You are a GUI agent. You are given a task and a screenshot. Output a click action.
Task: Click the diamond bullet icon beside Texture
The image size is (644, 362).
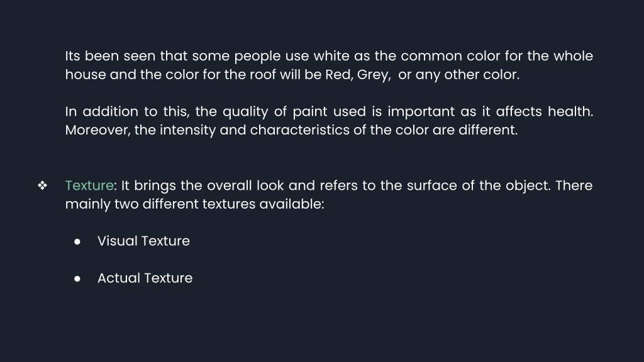click(x=42, y=185)
